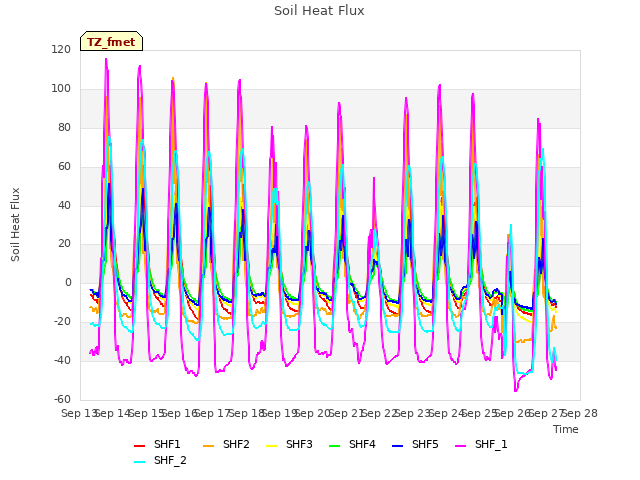Toggle SHF3 legend entry
640x480 pixels.
coord(289,444)
